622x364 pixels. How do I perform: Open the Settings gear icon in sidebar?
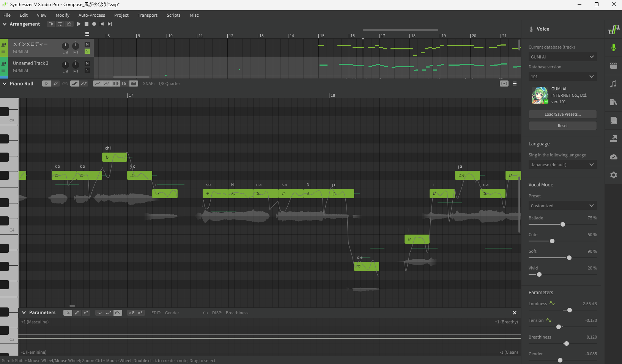point(613,175)
